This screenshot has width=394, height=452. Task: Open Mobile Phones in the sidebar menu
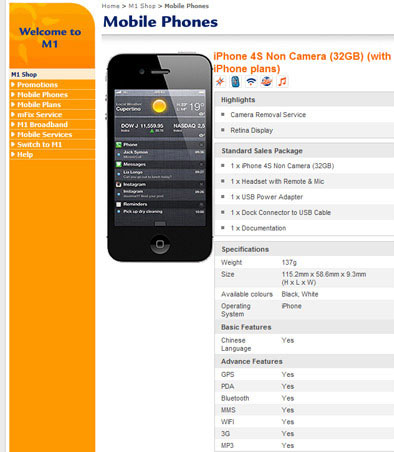(x=42, y=95)
